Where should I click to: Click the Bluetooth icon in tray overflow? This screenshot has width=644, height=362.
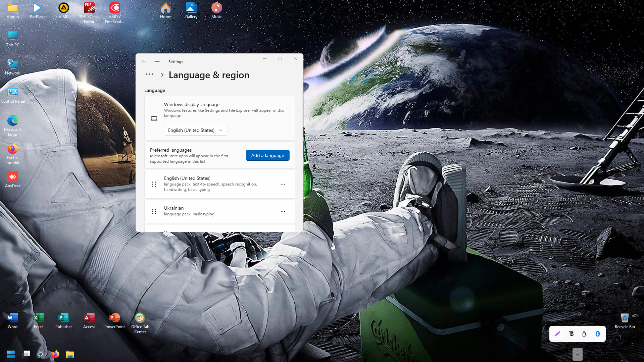pyautogui.click(x=597, y=334)
